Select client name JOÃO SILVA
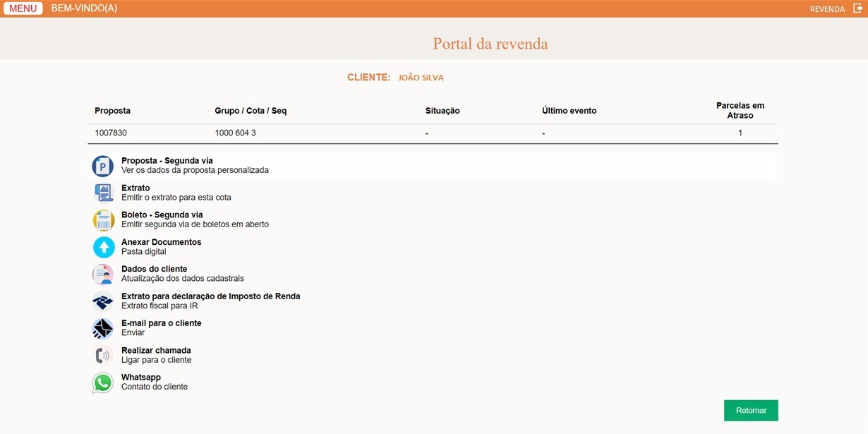The width and height of the screenshot is (868, 434). [420, 77]
